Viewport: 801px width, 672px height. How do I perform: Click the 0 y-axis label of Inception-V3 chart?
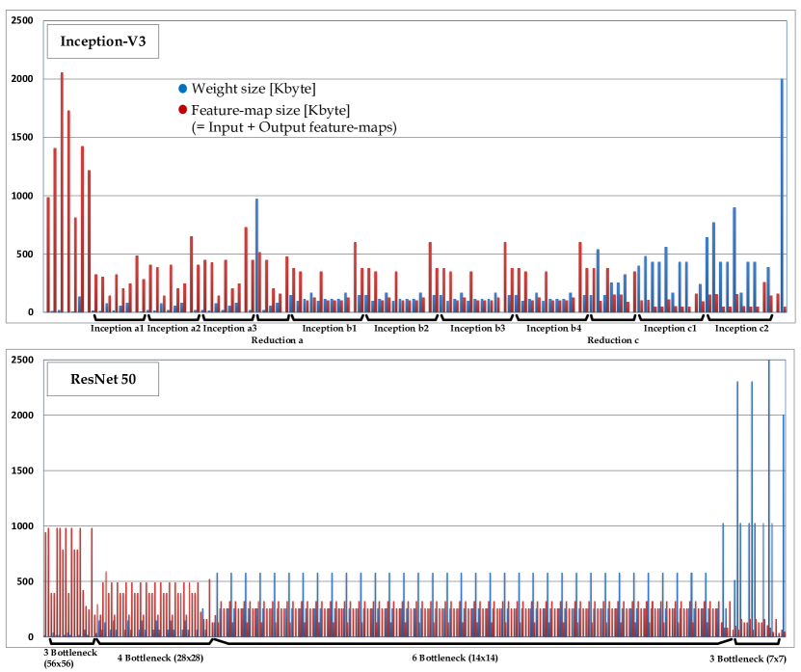point(31,312)
